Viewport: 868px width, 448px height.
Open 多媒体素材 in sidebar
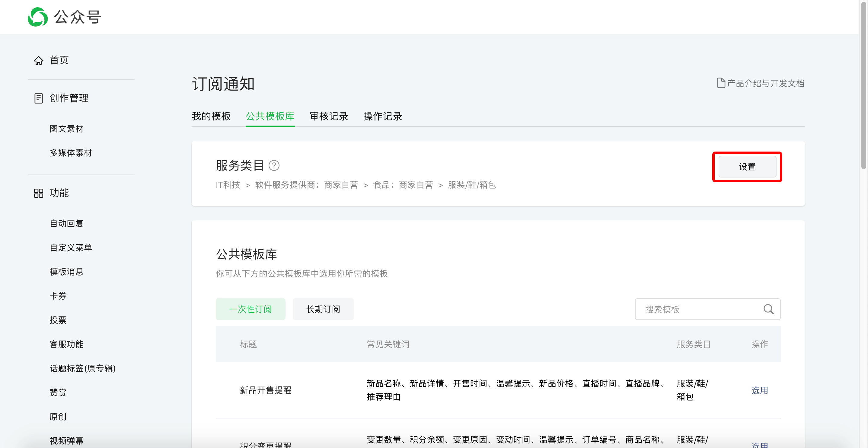click(x=71, y=153)
